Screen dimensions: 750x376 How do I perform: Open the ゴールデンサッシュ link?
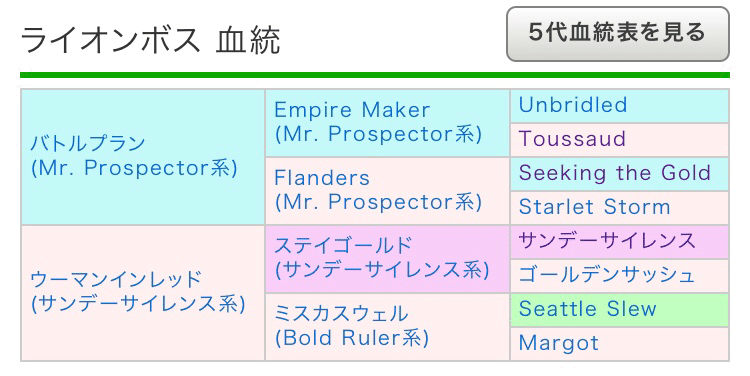coord(607,275)
